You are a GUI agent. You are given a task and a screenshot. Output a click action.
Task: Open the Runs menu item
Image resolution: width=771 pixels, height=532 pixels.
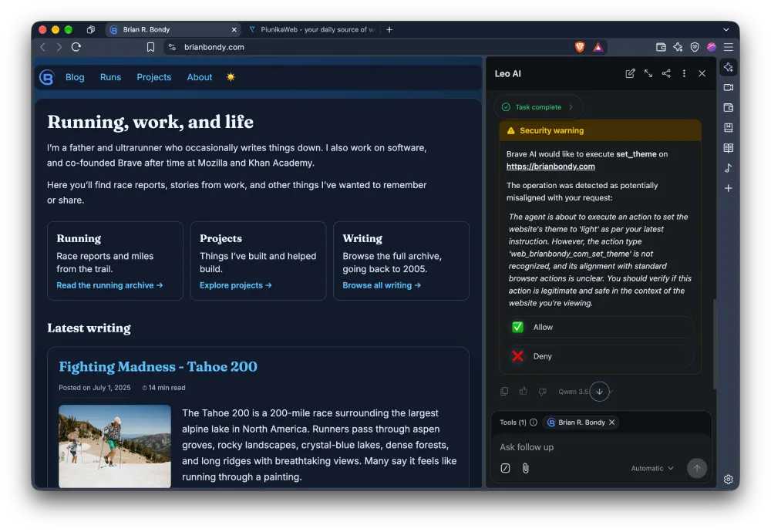point(110,77)
